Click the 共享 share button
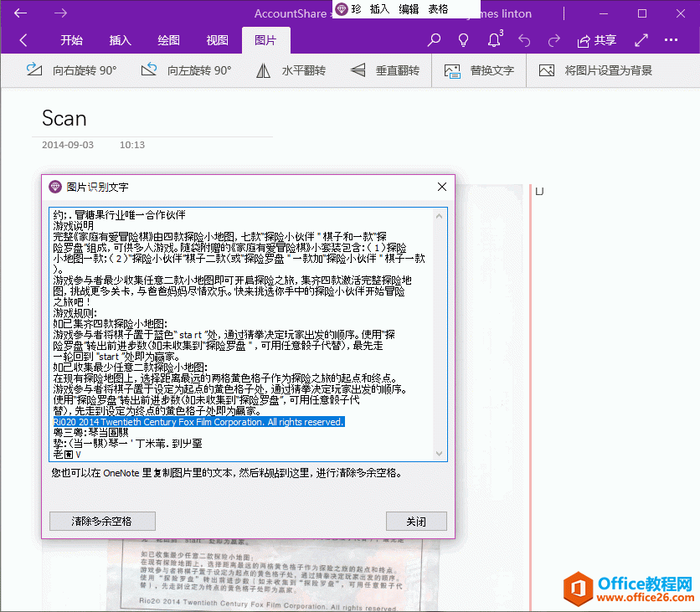Screen dimensions: 700x612 596,40
